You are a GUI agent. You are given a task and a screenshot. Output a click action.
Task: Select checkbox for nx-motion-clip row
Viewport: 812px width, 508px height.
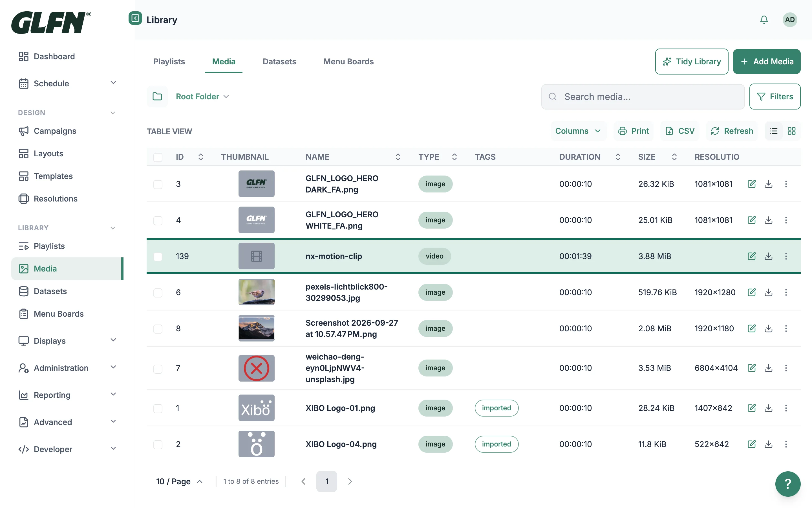[158, 257]
